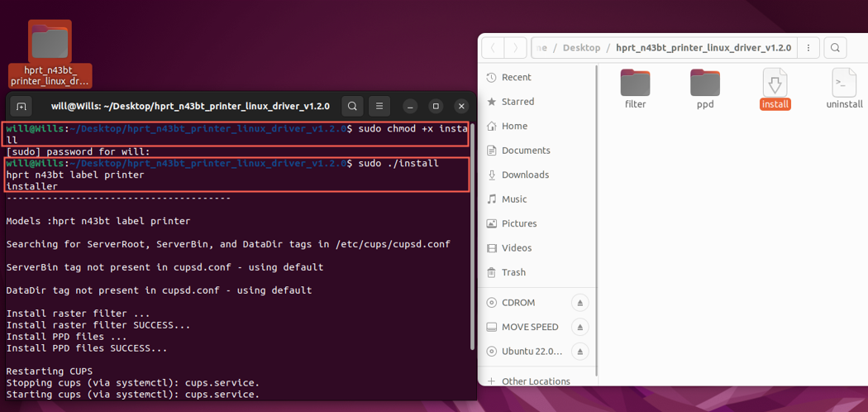Image resolution: width=868 pixels, height=412 pixels.
Task: Click the 'Restarting CUPS' line
Action: click(x=50, y=371)
